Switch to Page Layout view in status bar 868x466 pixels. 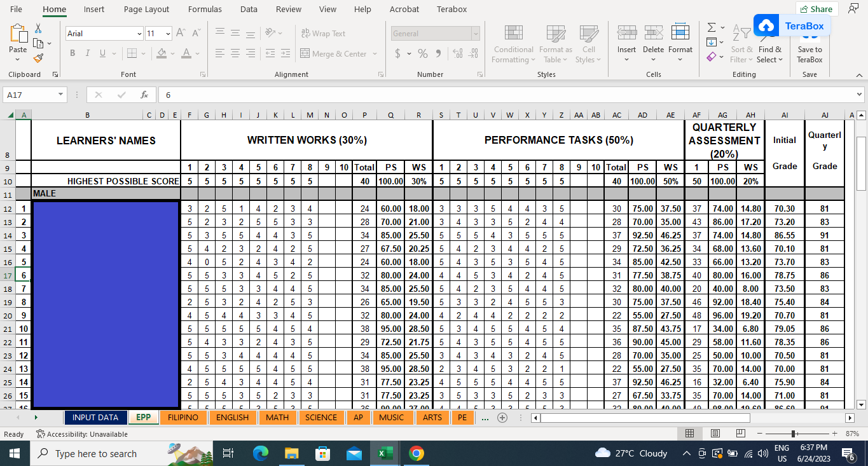pyautogui.click(x=715, y=434)
